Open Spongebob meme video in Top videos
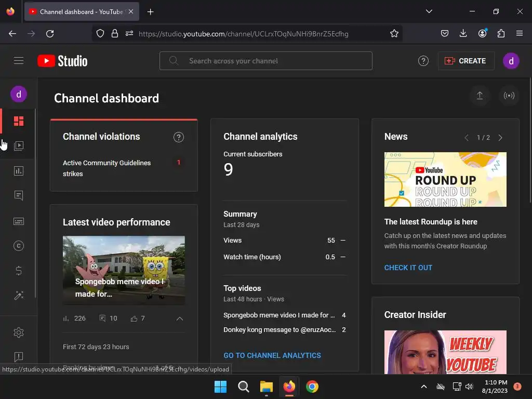The width and height of the screenshot is (532, 399). (279, 315)
